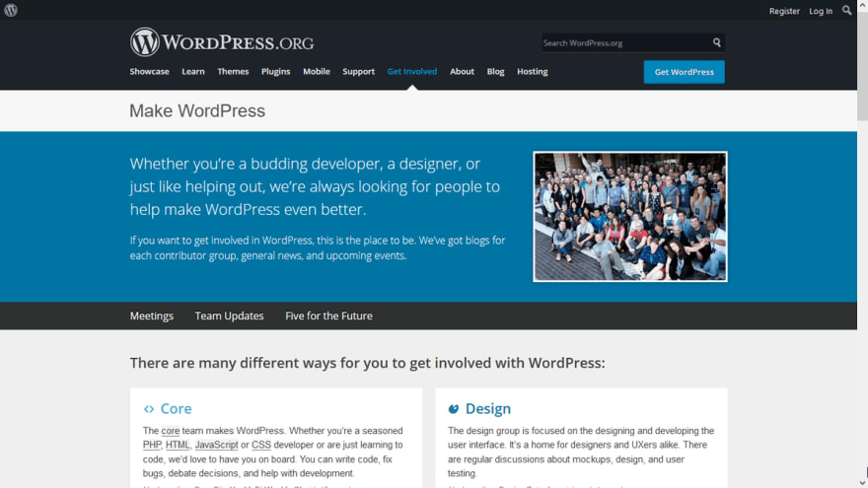Go to the Plugins menu item
Screen dimensions: 868x488
click(275, 71)
